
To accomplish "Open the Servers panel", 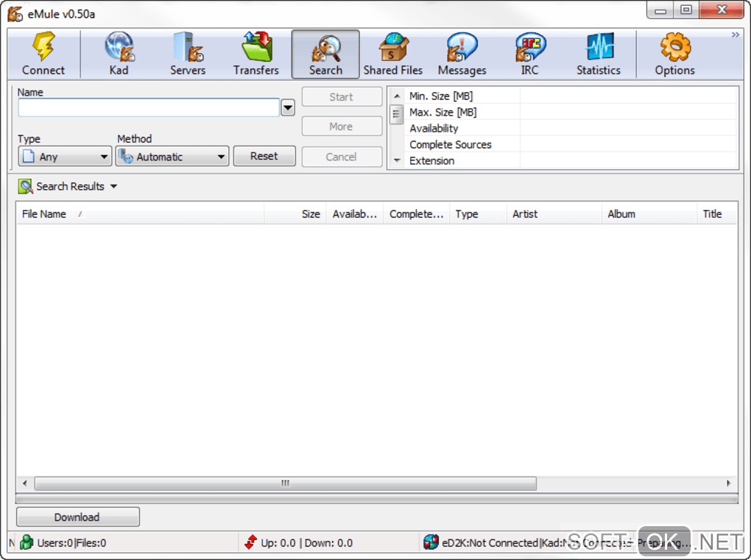I will [188, 54].
